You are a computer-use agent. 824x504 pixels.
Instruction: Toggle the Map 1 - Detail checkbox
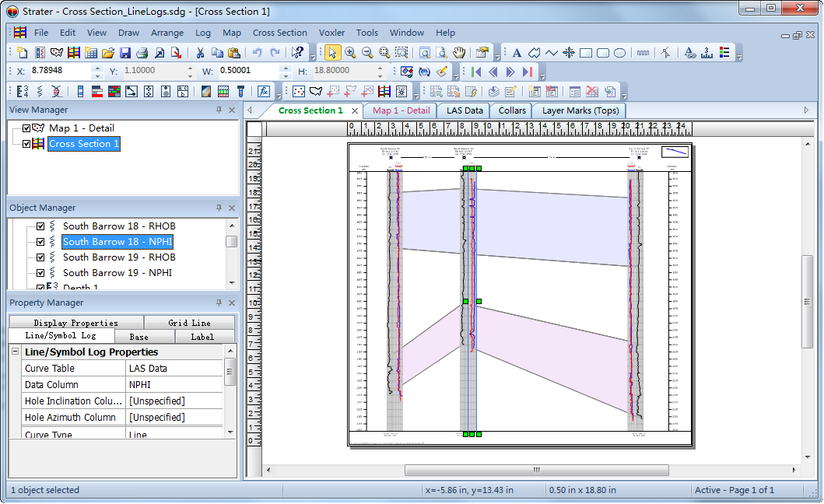[27, 128]
